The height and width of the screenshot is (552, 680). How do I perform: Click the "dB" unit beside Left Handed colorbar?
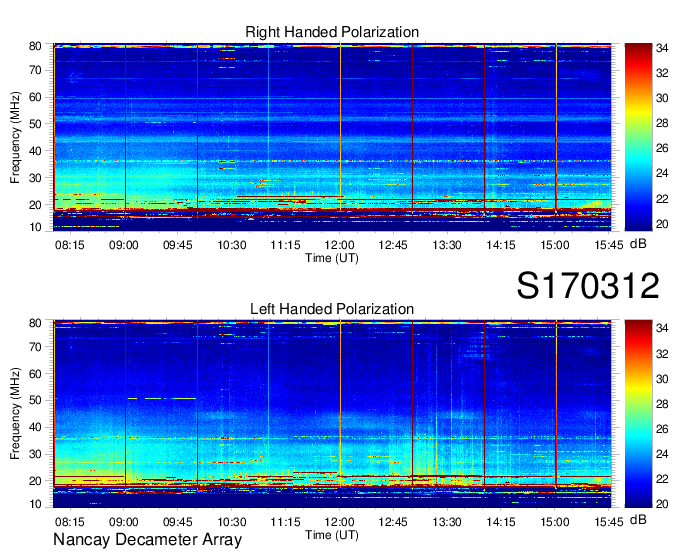point(638,519)
